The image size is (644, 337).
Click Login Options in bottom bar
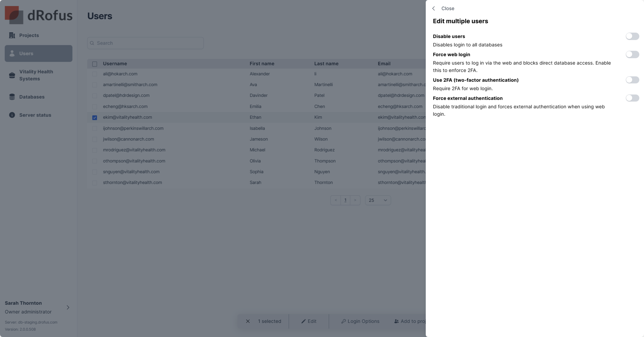tap(360, 321)
